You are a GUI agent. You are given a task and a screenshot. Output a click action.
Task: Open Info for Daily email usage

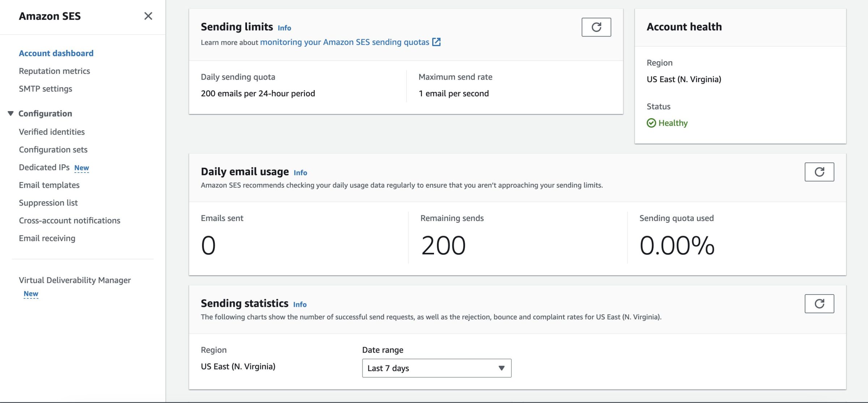click(300, 173)
